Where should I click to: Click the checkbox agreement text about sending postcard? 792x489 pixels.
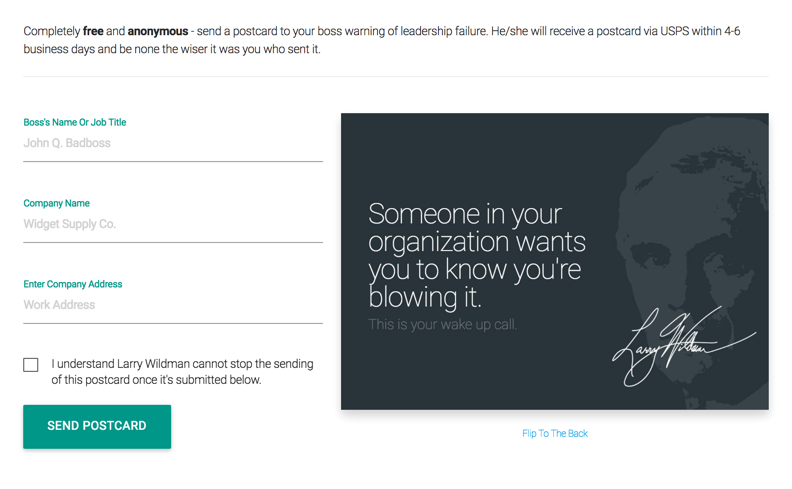click(182, 372)
